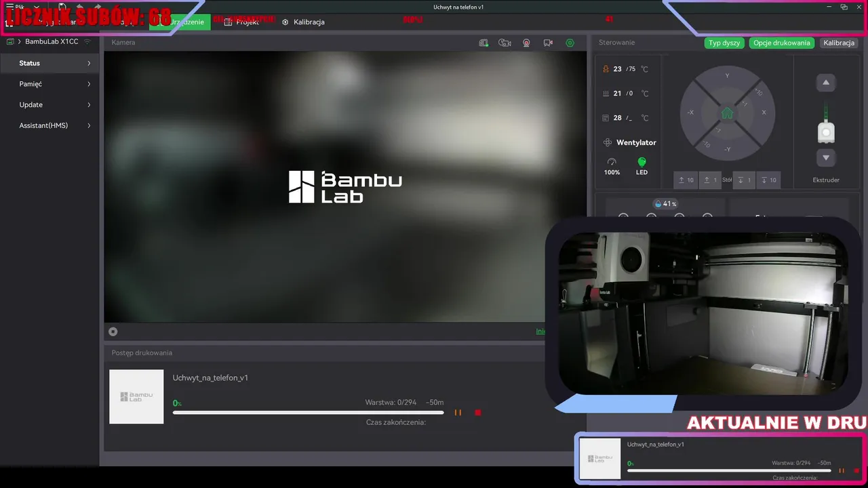
Task: Click the Opcje drukowania button
Action: click(782, 43)
